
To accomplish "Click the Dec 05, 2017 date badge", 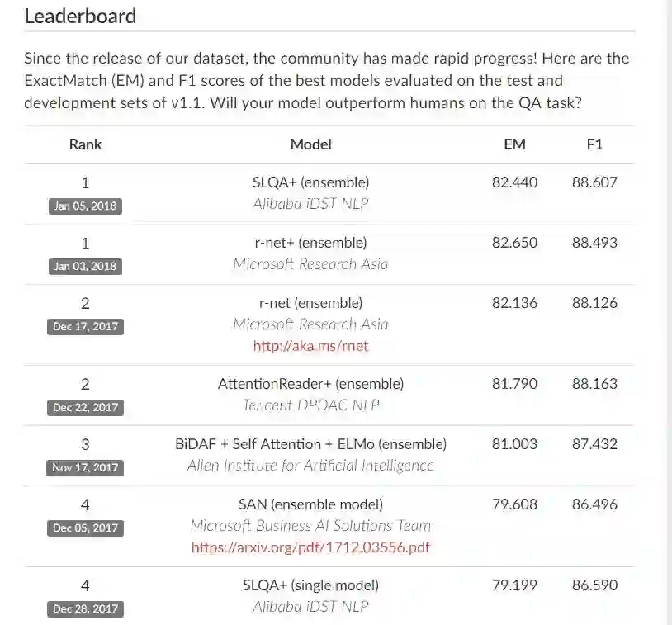I will tap(86, 528).
